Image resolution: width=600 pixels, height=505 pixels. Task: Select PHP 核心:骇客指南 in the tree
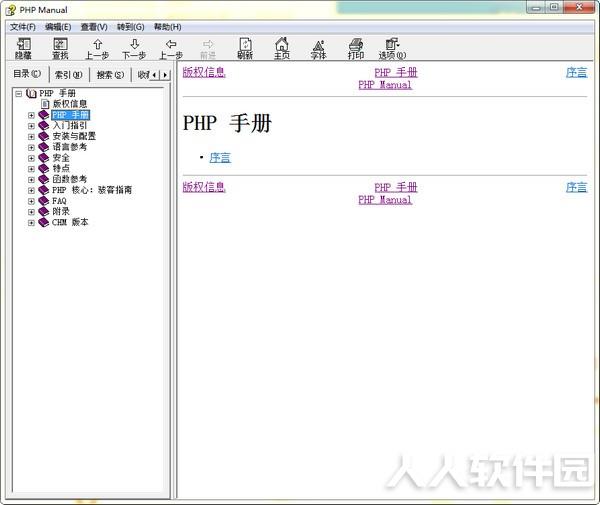tap(92, 190)
